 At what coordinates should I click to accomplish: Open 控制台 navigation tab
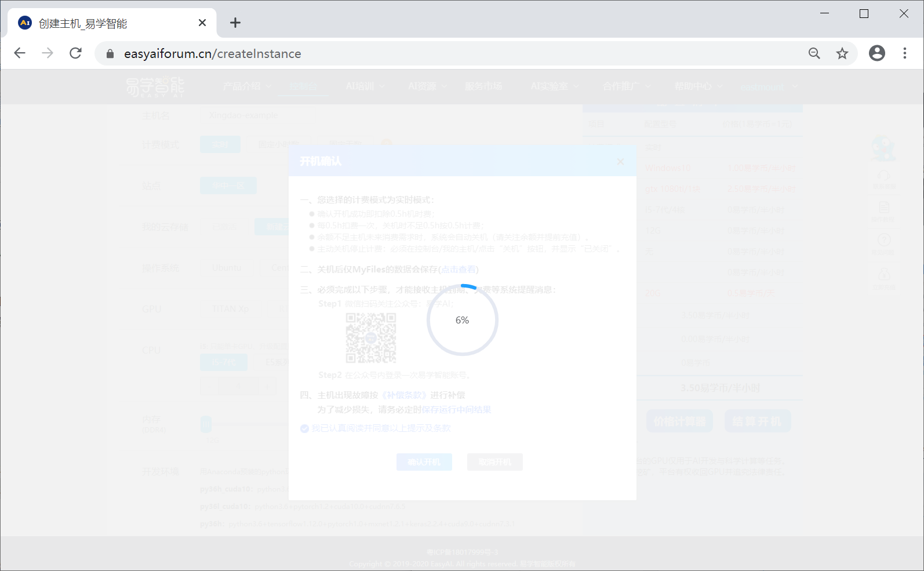[x=303, y=86]
